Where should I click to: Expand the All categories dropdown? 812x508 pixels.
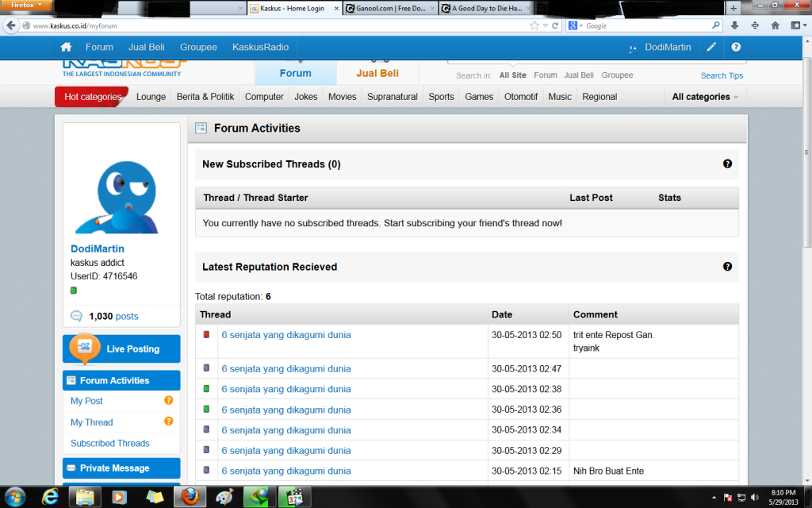tap(705, 97)
